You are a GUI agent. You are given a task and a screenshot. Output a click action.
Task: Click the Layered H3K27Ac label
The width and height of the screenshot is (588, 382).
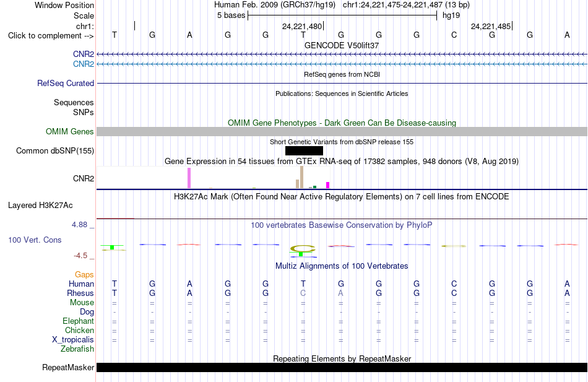(40, 206)
